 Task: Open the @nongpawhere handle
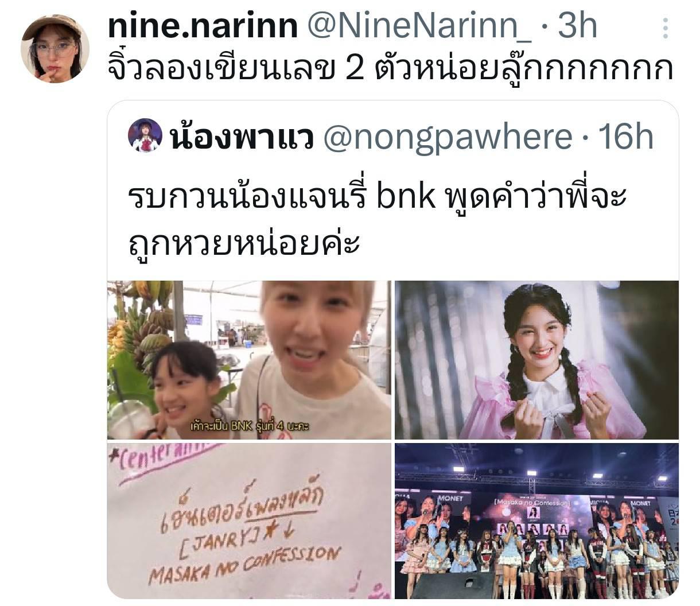(448, 137)
